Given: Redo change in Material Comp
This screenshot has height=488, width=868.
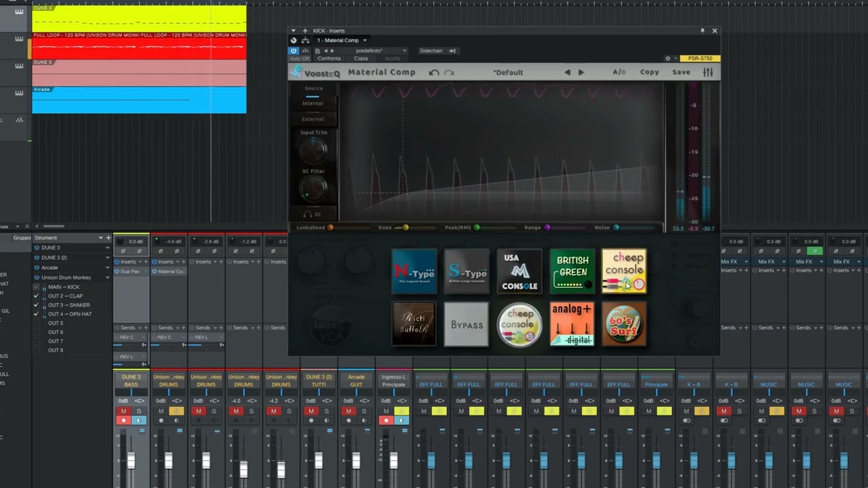Looking at the screenshot, I should [x=448, y=73].
